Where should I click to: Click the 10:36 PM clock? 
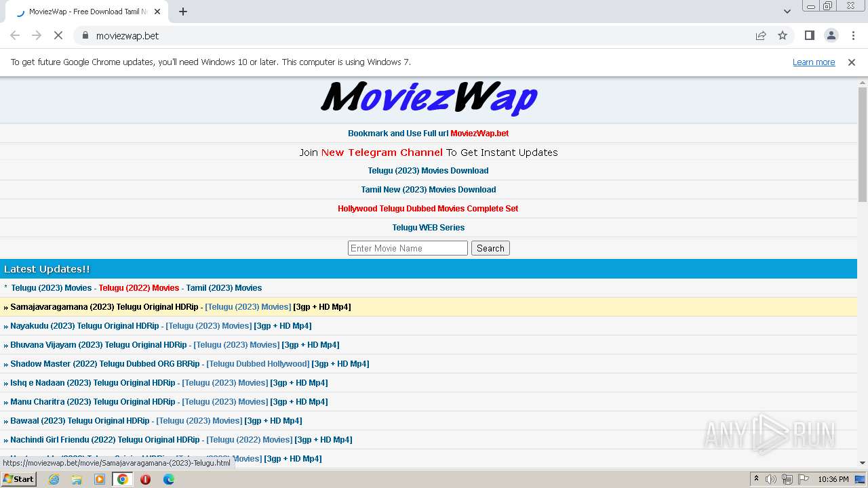833,479
